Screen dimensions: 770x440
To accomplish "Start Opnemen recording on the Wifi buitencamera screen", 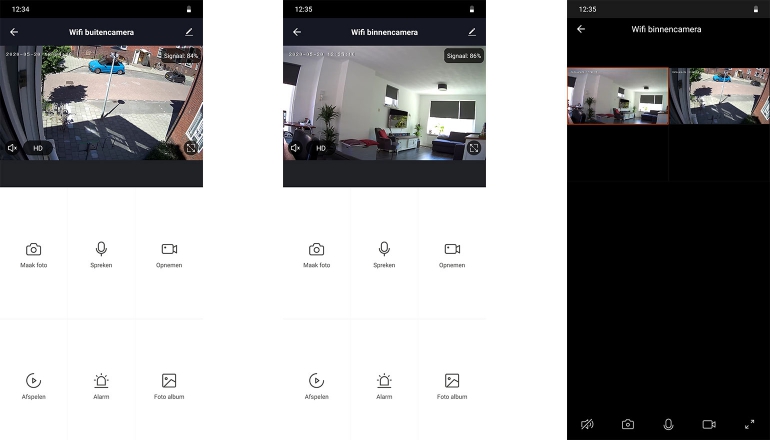I will (x=169, y=254).
